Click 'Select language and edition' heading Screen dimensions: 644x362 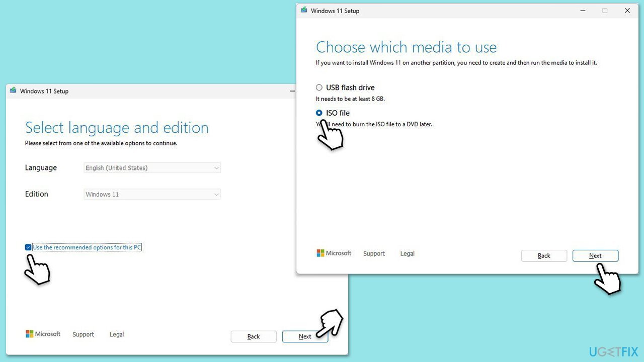tap(117, 128)
